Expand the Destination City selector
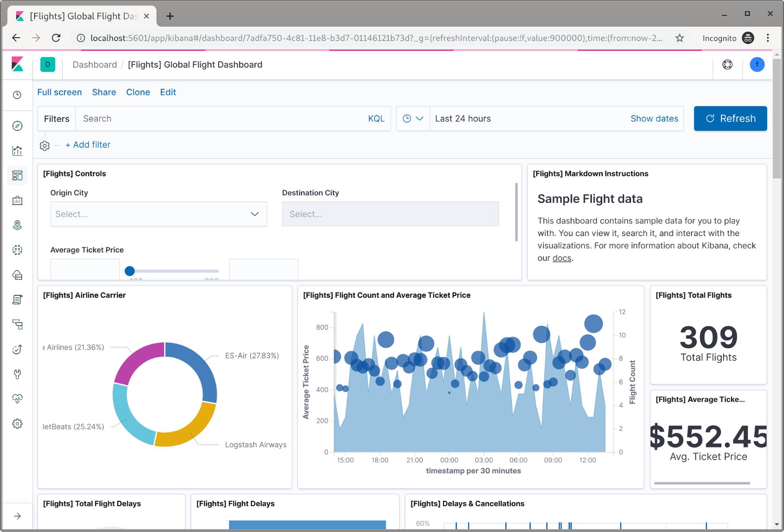 (x=389, y=214)
